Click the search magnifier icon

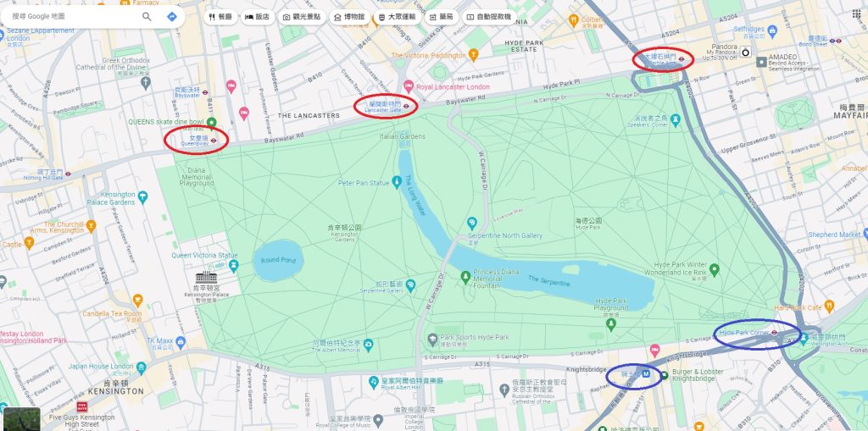(147, 17)
